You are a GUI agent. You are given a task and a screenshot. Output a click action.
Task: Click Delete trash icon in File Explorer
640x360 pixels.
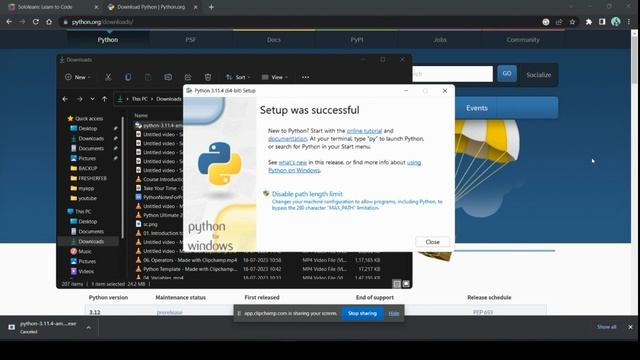click(208, 77)
